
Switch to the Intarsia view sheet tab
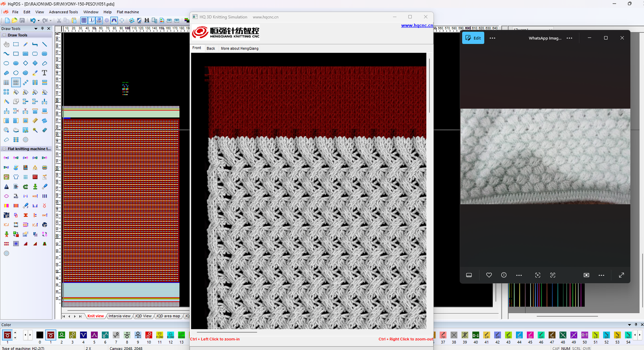pyautogui.click(x=119, y=316)
